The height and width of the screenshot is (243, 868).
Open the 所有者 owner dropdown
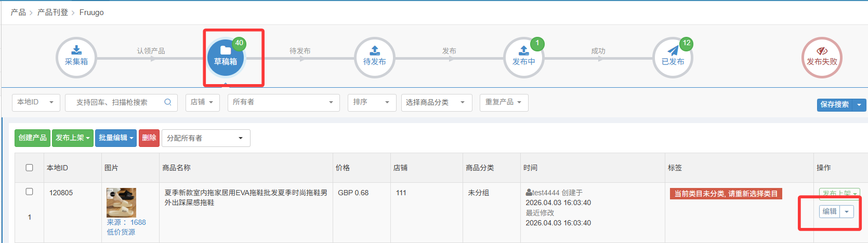point(283,102)
